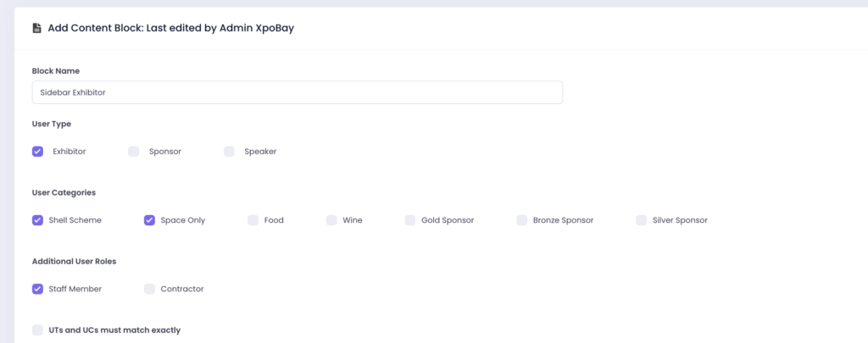Uncheck the Exhibitor user type checkbox
The image size is (868, 343).
pos(37,152)
